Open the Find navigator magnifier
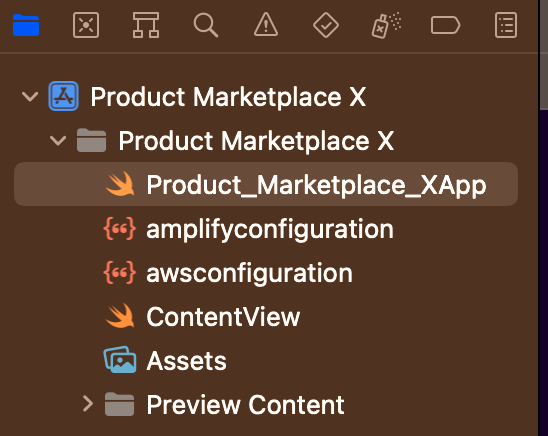548x436 pixels. [x=206, y=25]
